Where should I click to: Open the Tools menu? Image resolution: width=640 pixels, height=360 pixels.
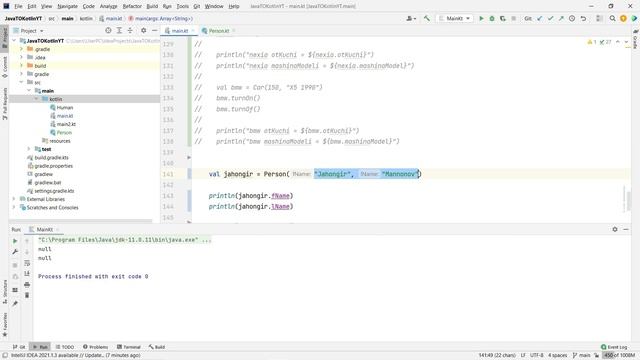[x=182, y=7]
